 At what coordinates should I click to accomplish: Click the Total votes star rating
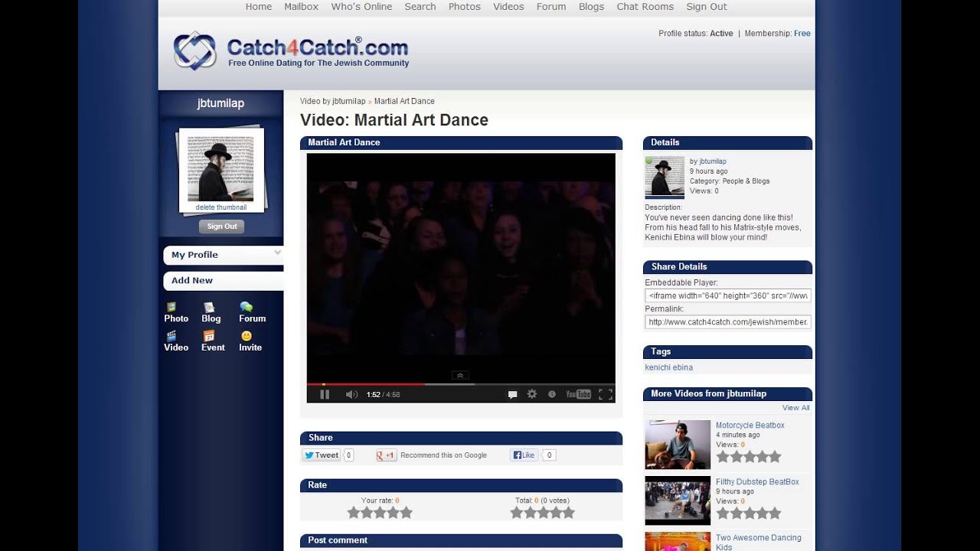pyautogui.click(x=543, y=513)
